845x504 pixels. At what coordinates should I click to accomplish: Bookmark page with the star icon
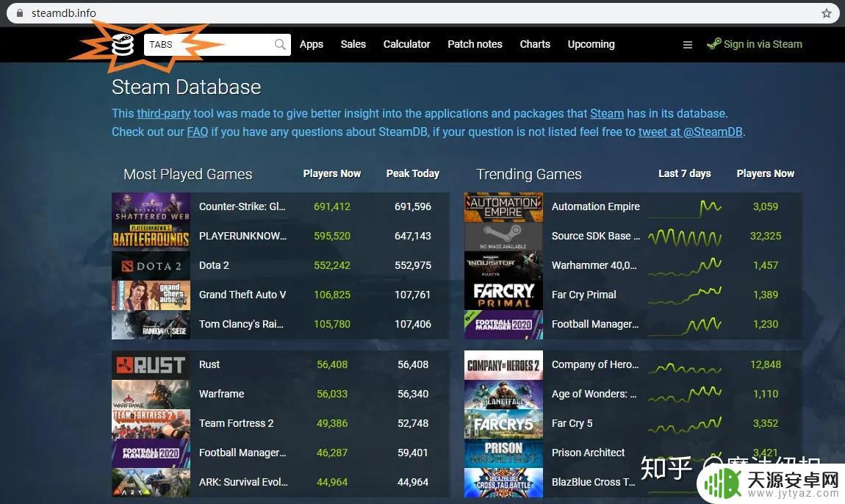[x=826, y=13]
